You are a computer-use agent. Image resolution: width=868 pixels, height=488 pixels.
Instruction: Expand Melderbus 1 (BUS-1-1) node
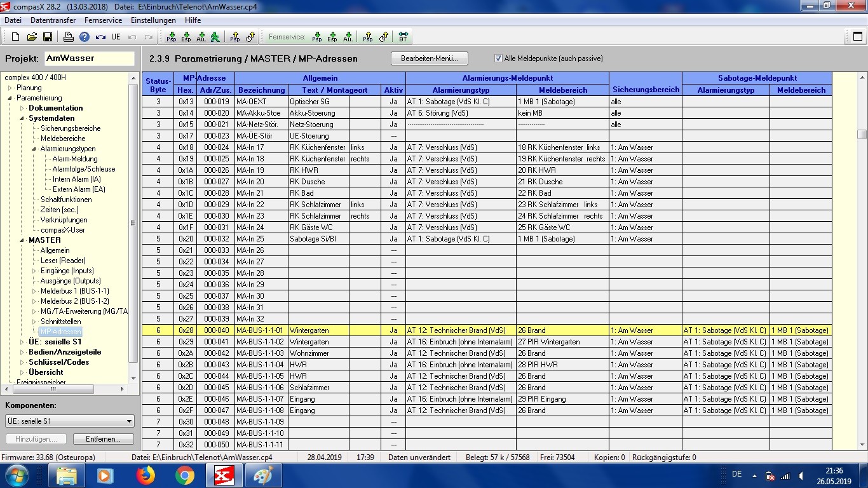34,291
